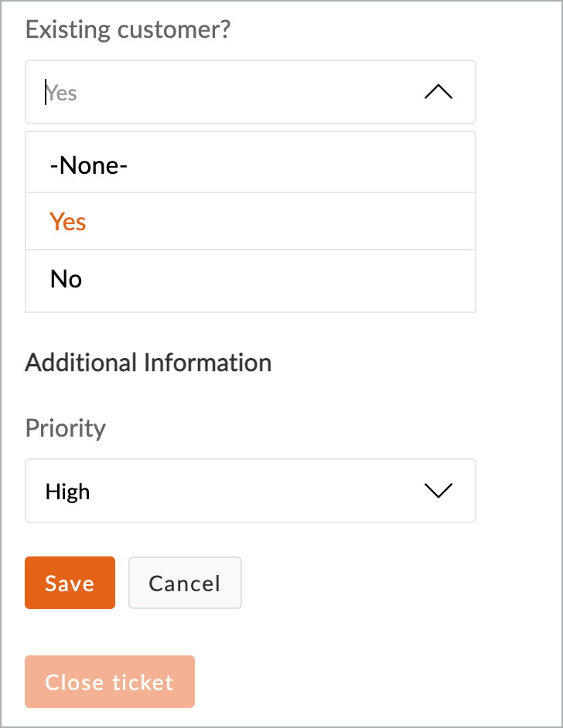Click the empty right side of the No row

348,279
